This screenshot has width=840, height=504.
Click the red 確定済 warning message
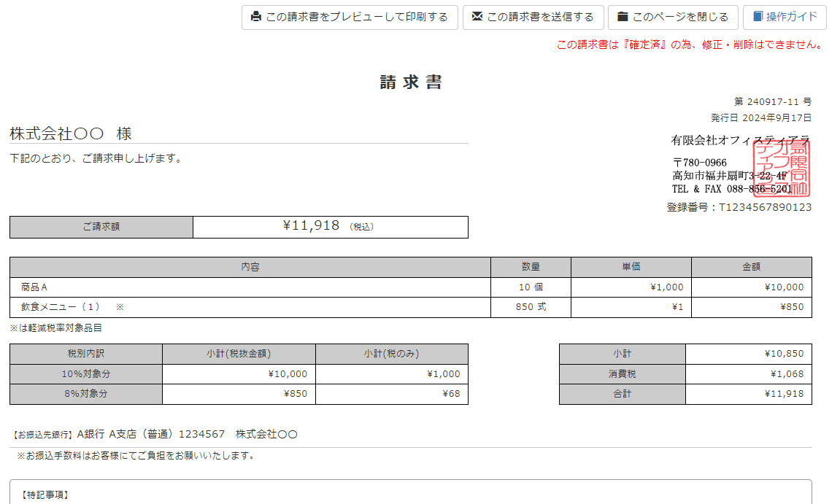click(x=690, y=44)
